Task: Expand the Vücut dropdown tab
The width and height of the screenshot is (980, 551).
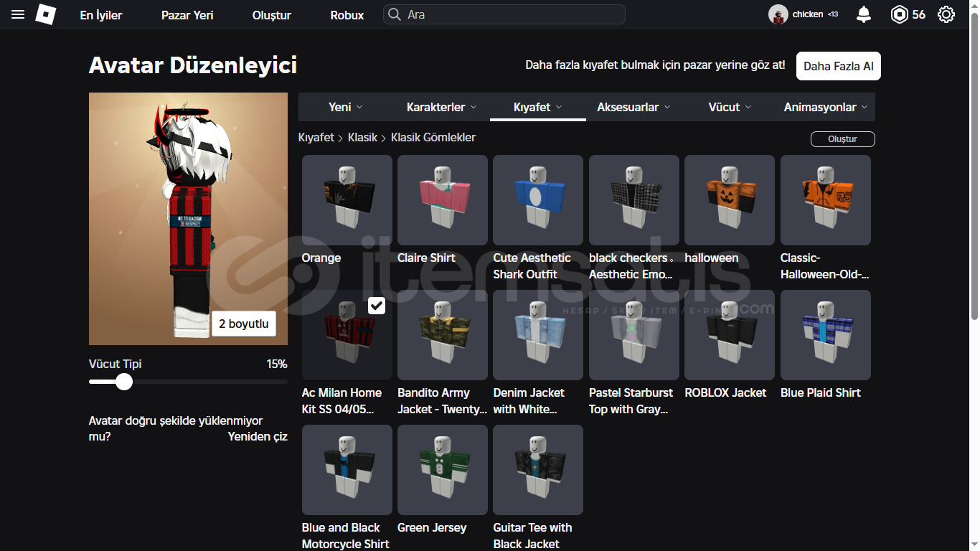Action: (x=730, y=107)
